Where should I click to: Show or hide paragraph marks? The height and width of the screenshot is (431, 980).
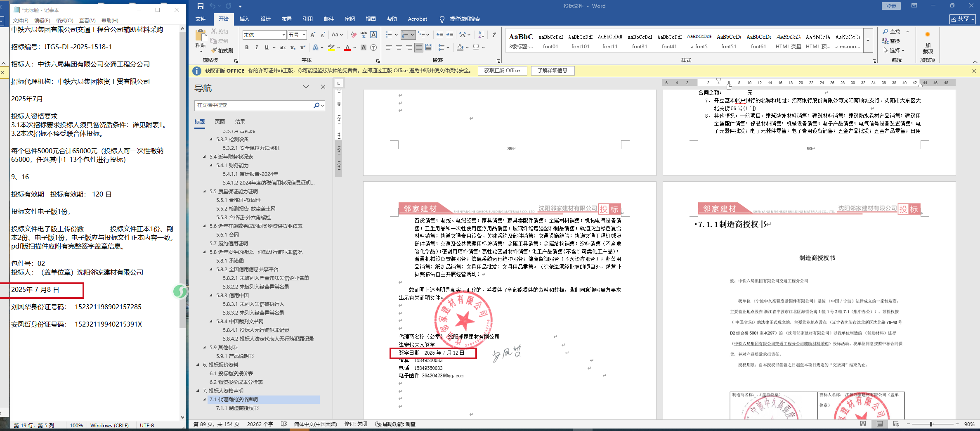pyautogui.click(x=494, y=35)
